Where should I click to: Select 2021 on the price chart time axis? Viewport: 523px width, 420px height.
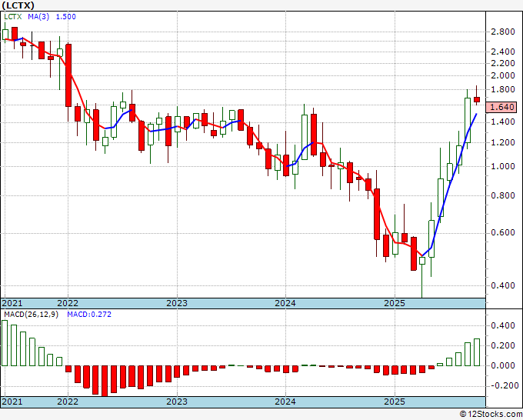click(12, 303)
